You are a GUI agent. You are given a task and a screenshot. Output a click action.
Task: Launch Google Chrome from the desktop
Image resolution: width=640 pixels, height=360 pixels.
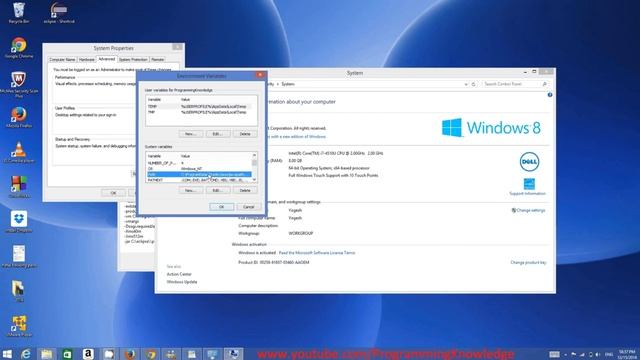click(19, 47)
